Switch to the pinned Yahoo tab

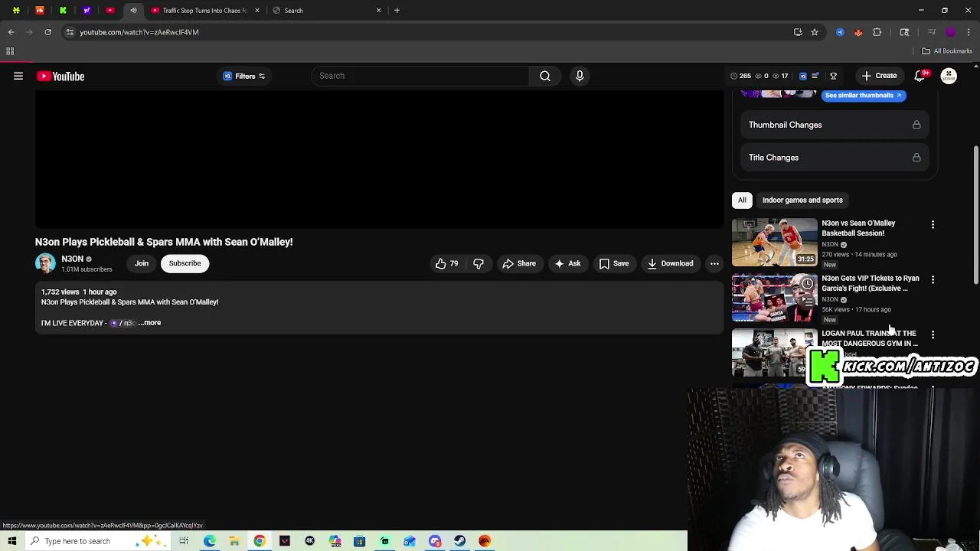[x=87, y=11]
